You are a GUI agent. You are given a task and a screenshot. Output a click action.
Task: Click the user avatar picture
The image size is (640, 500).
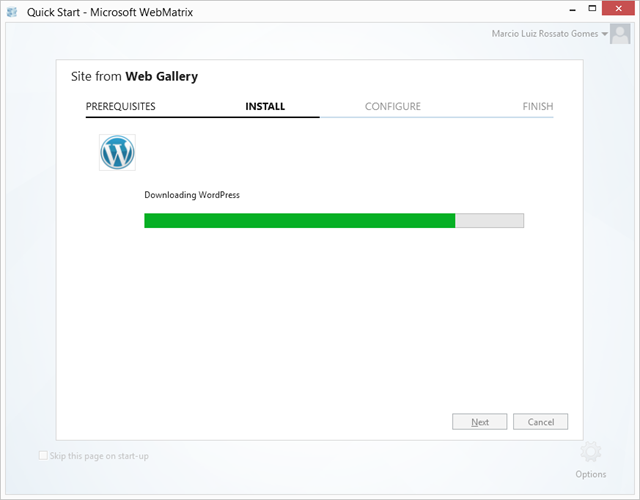620,34
